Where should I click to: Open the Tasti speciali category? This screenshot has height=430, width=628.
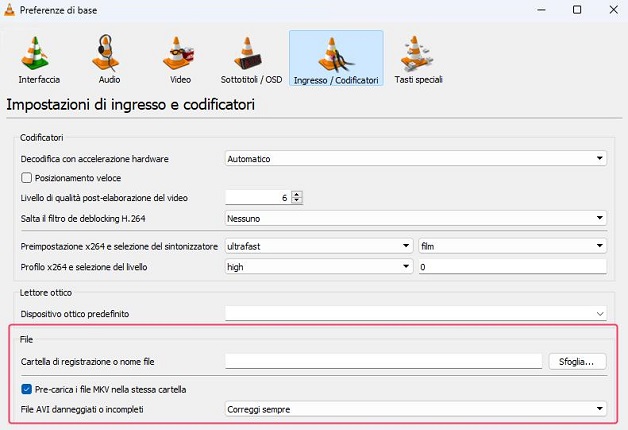418,59
